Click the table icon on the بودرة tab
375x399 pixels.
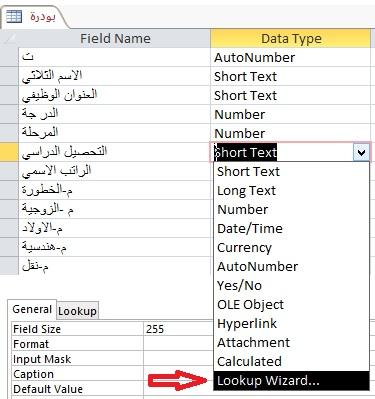tap(14, 17)
